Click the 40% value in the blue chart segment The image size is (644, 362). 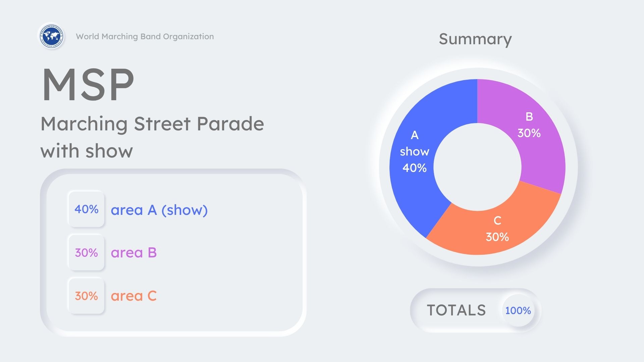click(x=415, y=168)
